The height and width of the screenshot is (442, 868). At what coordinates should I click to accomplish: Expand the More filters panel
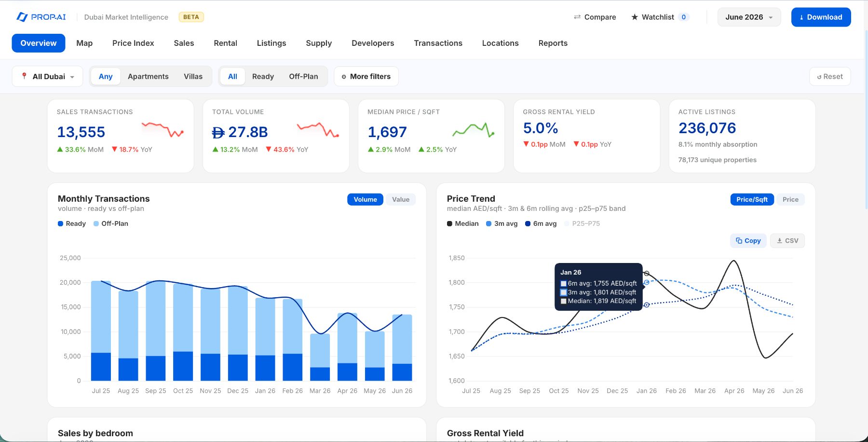click(366, 76)
